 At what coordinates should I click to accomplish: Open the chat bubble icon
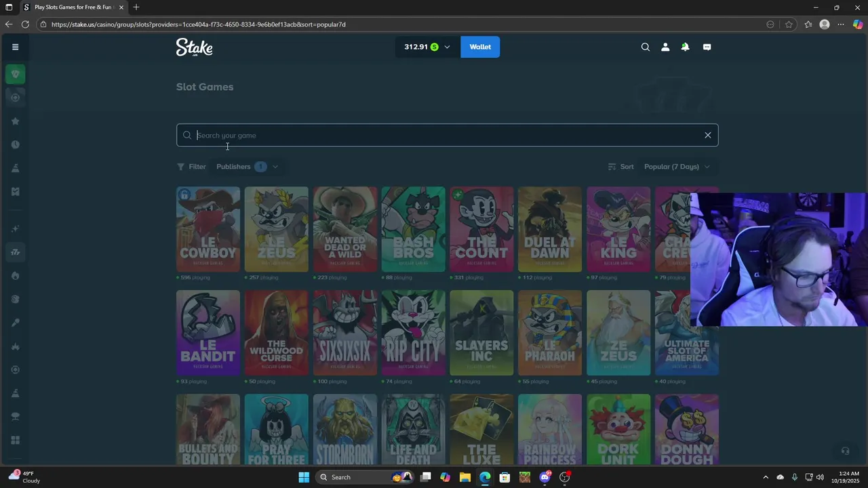click(707, 47)
